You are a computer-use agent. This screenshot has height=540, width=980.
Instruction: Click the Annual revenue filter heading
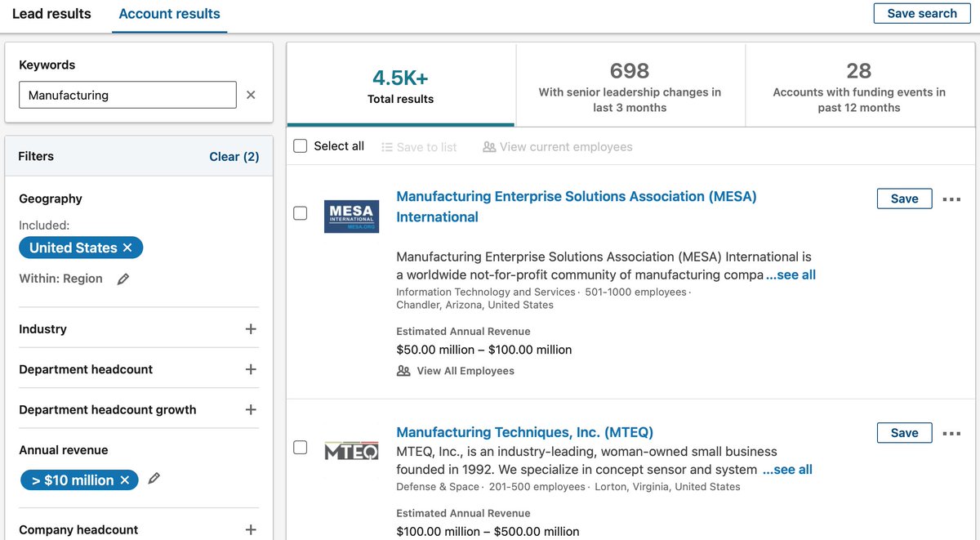(x=64, y=450)
